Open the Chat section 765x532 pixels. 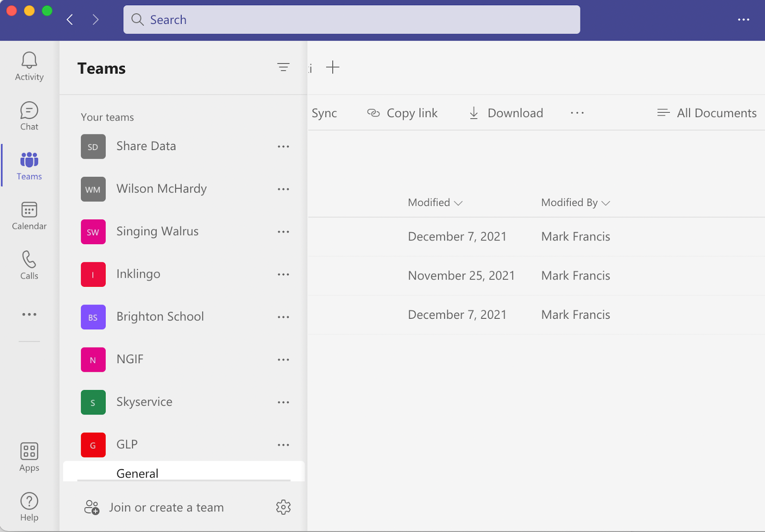click(29, 116)
